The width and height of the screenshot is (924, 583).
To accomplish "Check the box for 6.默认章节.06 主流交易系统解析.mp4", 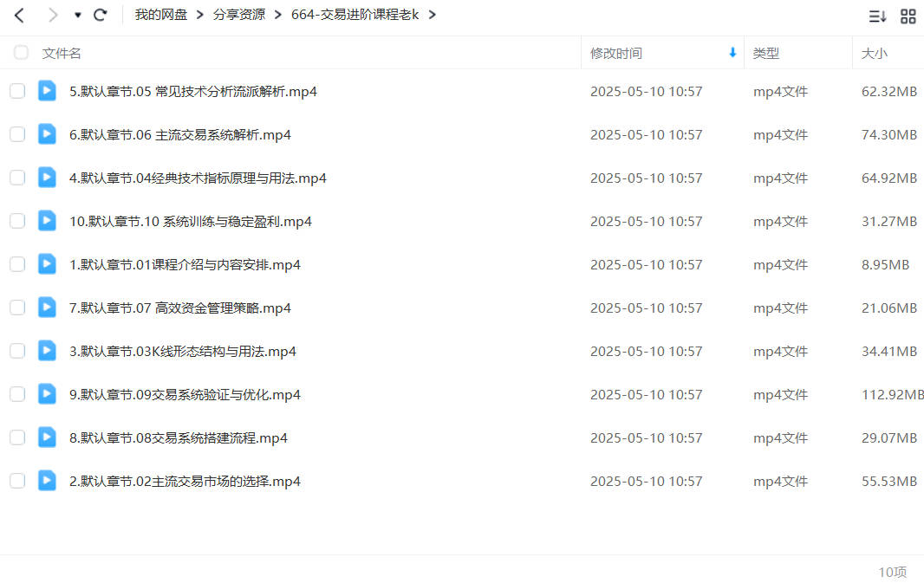I will pyautogui.click(x=17, y=134).
